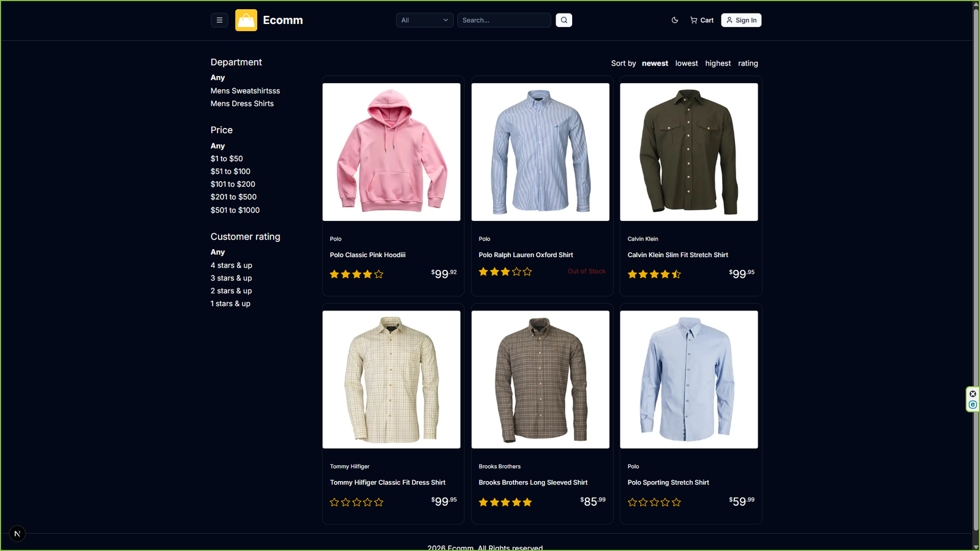Open the blue striped Oxford shirt image

click(540, 152)
